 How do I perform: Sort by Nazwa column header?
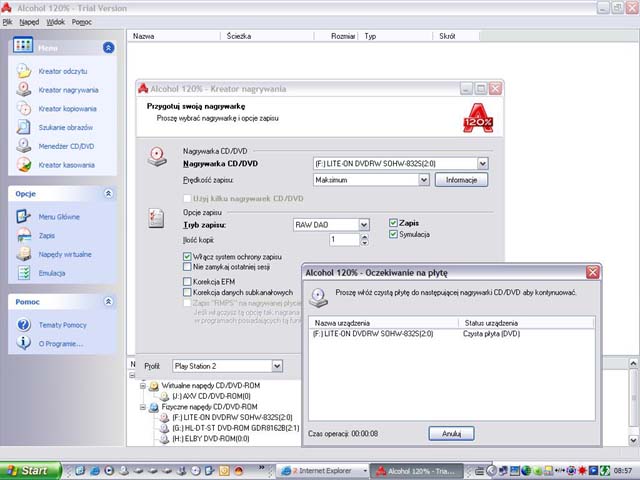[x=174, y=36]
